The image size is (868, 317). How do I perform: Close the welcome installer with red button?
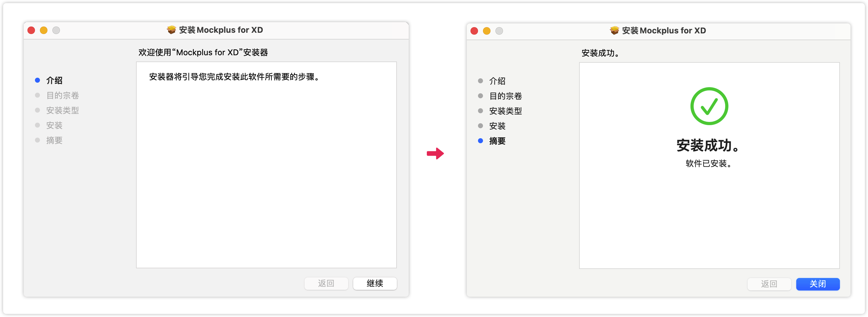click(x=31, y=30)
